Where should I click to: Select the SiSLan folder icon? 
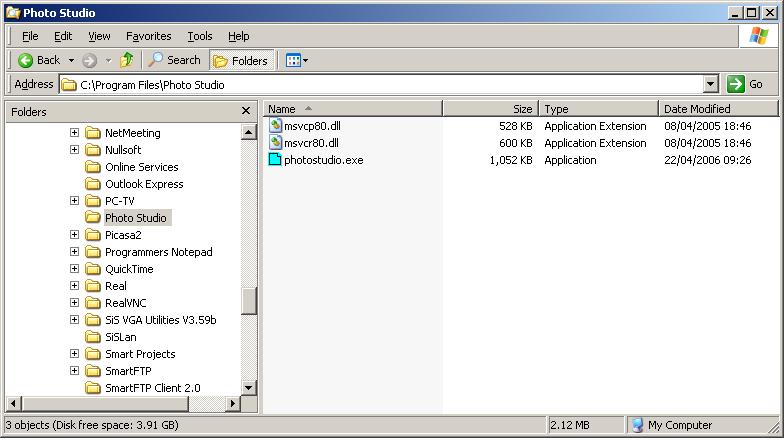[93, 336]
